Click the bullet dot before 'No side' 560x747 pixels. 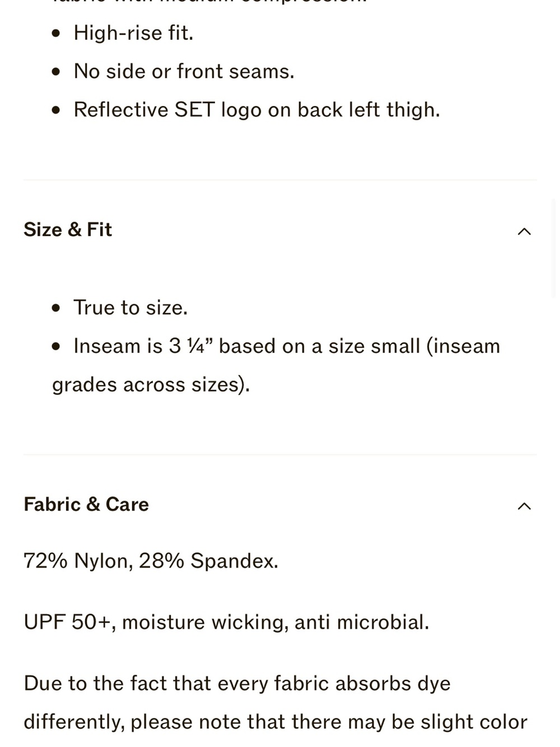click(x=55, y=72)
